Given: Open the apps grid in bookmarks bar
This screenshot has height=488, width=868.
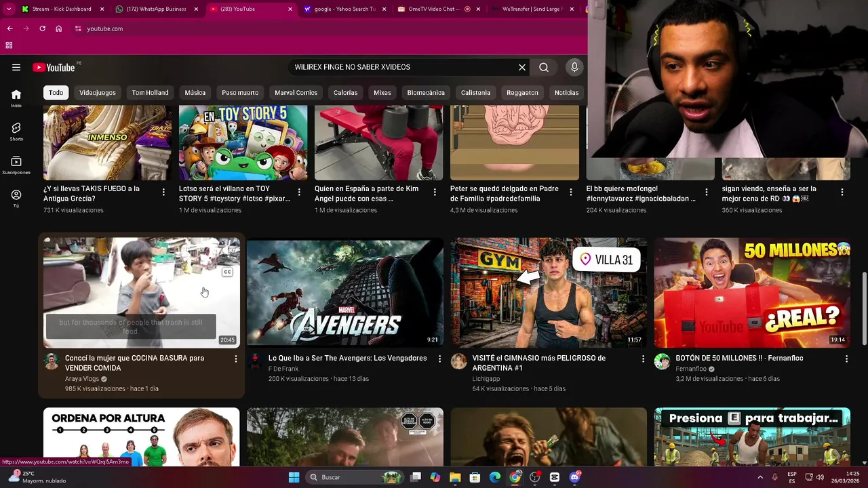Looking at the screenshot, I should click(x=9, y=45).
